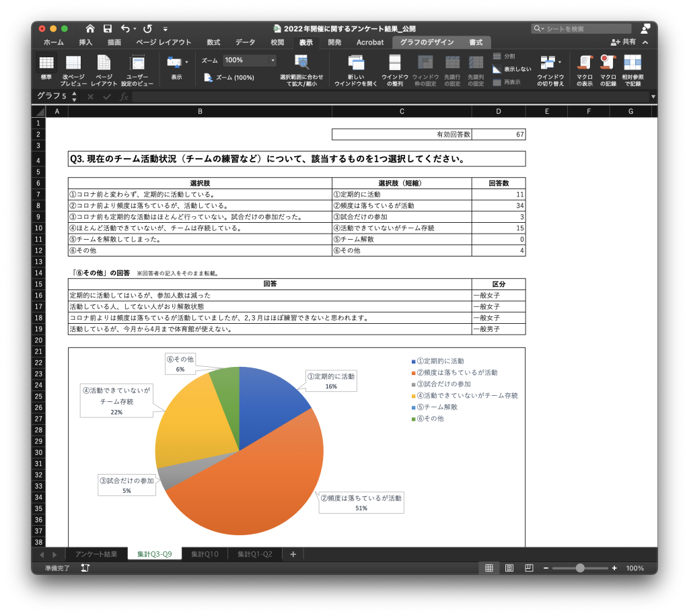The width and height of the screenshot is (689, 616).
Task: Click the zoom slider handle
Action: point(580,568)
